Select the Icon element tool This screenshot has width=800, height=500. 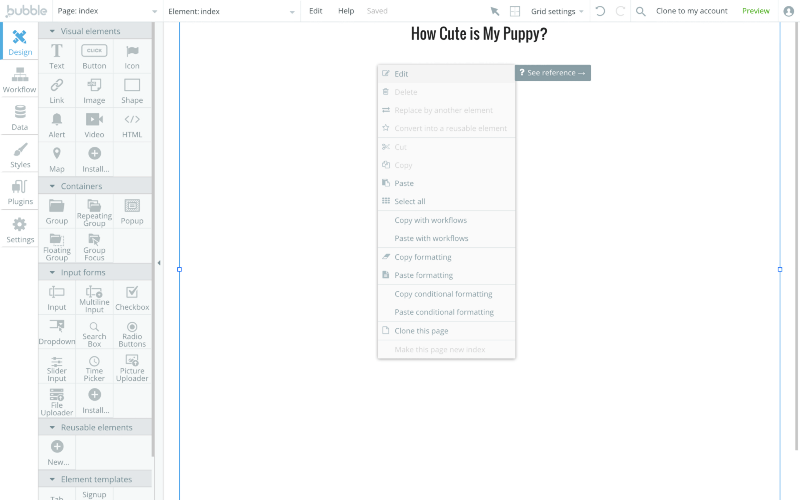point(132,56)
